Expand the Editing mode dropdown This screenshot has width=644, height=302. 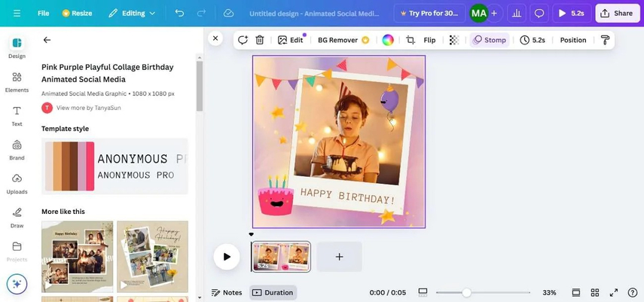(x=132, y=13)
